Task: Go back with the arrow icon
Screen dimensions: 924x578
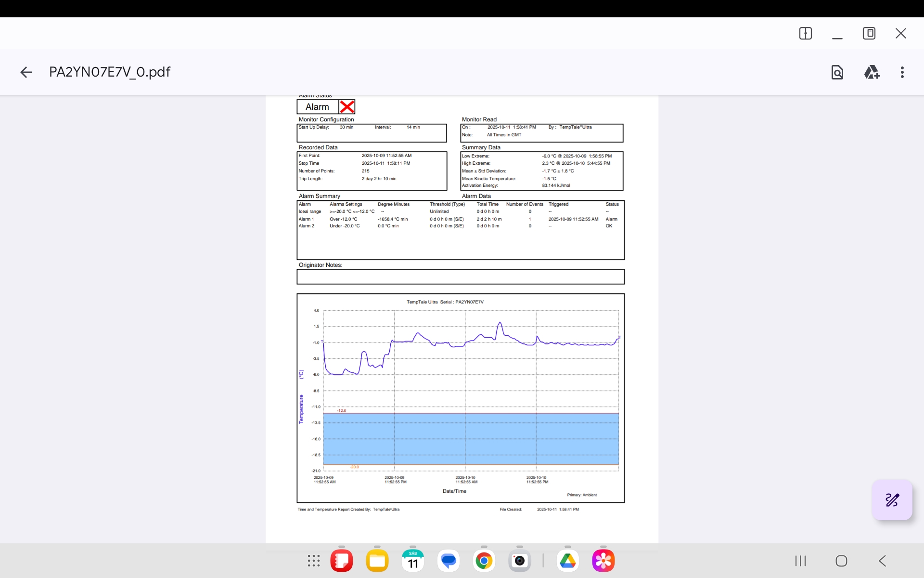Action: [x=26, y=72]
